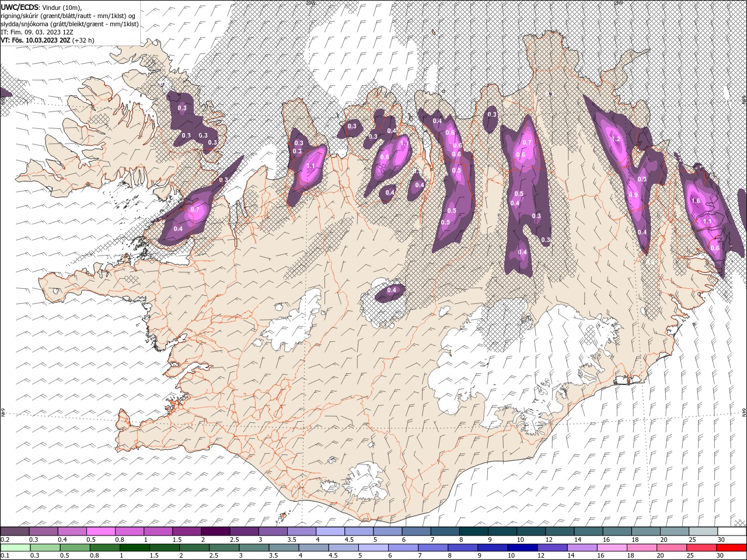Pick the 2.5 swatch in the rain legend
The height and width of the screenshot is (560, 747).
tap(224, 548)
